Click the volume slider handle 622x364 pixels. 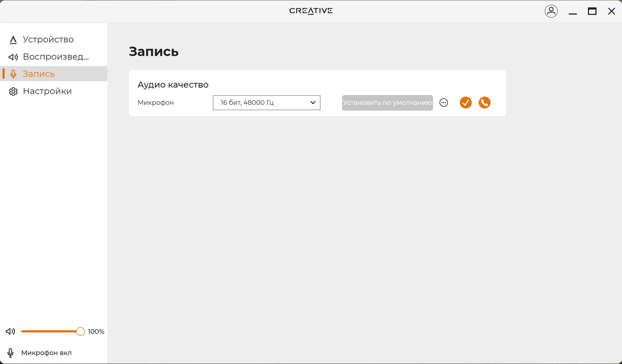[x=80, y=331]
